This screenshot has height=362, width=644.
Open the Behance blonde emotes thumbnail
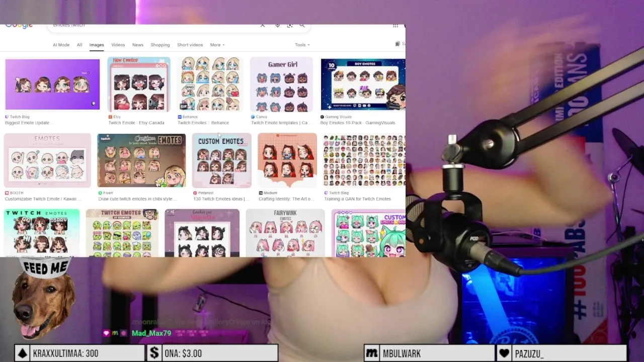[210, 84]
